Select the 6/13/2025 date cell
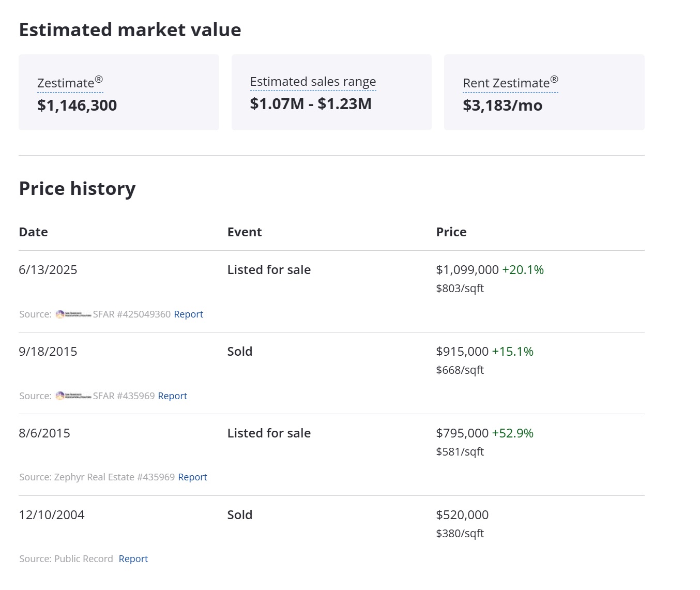This screenshot has height=590, width=700. pos(48,270)
